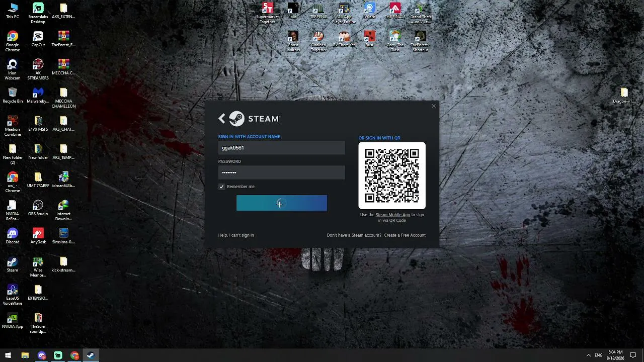
Task: Select the E4VX MSI 5 icon
Action: [x=38, y=124]
